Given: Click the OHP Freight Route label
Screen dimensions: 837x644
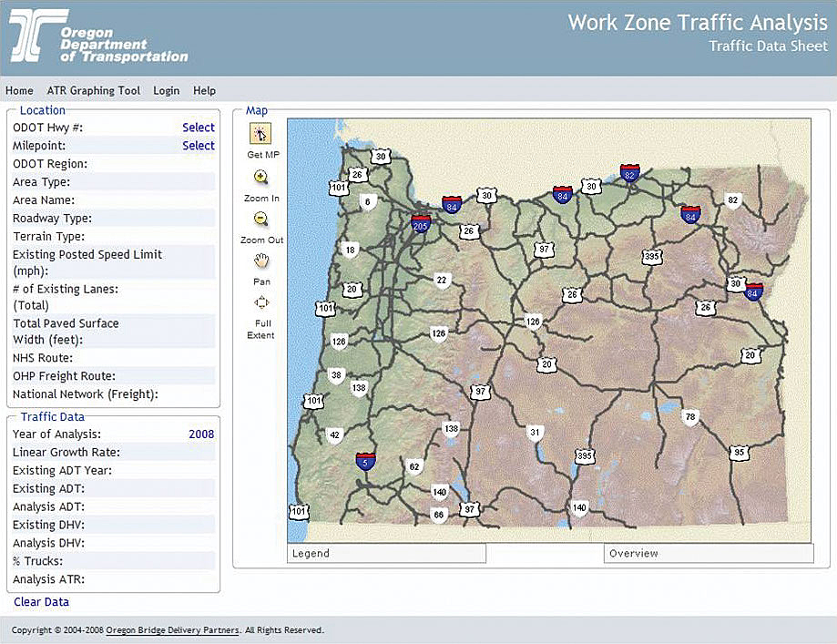Looking at the screenshot, I should 64,376.
